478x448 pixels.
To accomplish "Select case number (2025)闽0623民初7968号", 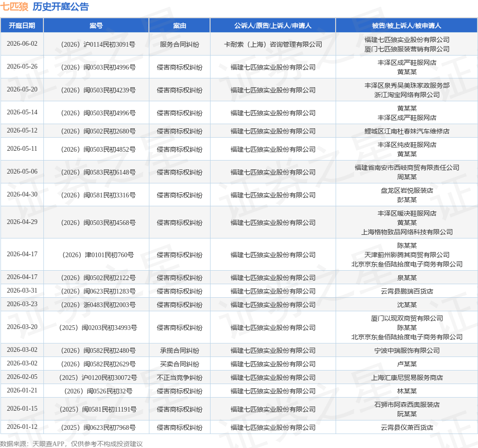I will [x=98, y=427].
